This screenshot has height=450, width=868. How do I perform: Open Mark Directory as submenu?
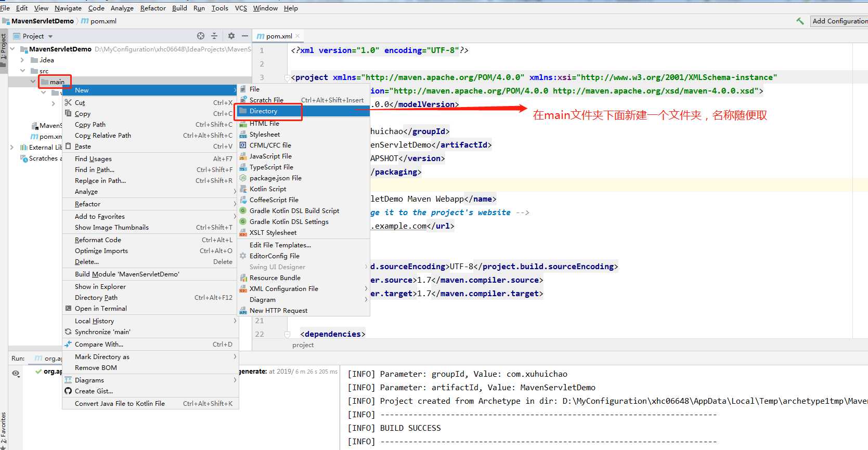(150, 356)
